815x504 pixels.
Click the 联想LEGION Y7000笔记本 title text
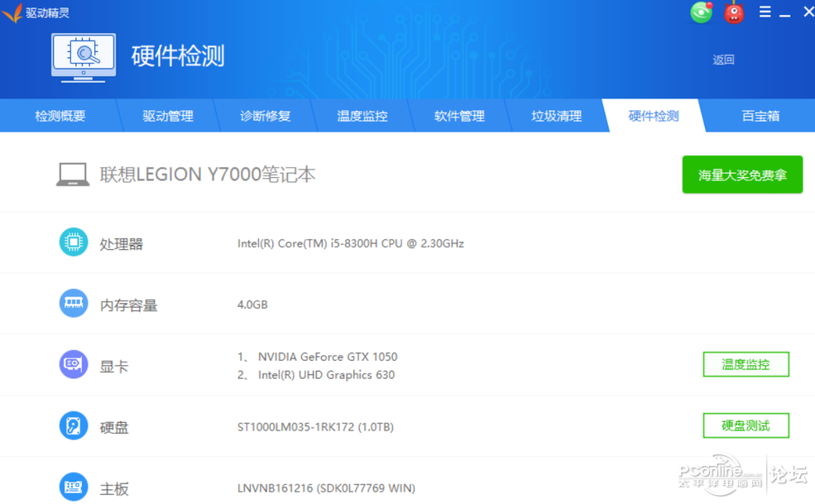pos(208,175)
